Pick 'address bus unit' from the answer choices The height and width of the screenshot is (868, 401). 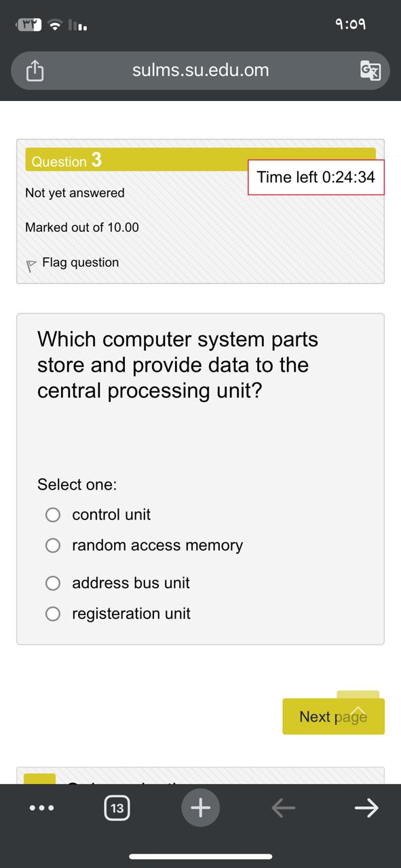53,583
